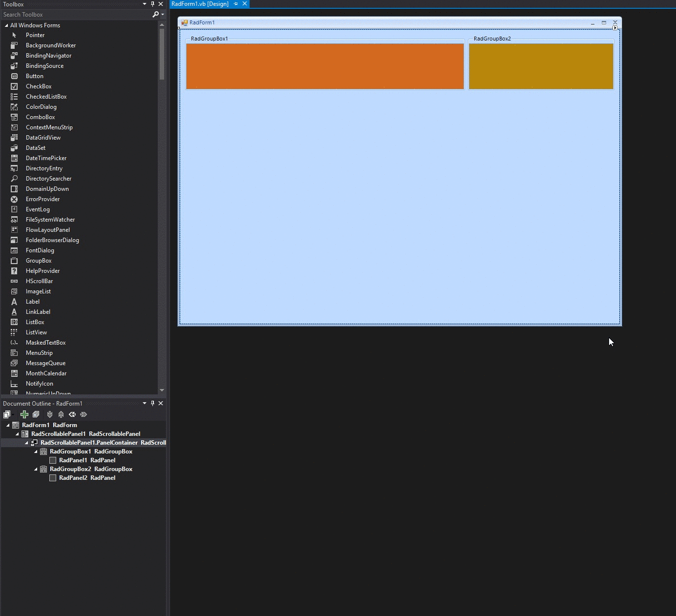Pick the BackgroundWorker component
676x616 pixels.
[51, 45]
